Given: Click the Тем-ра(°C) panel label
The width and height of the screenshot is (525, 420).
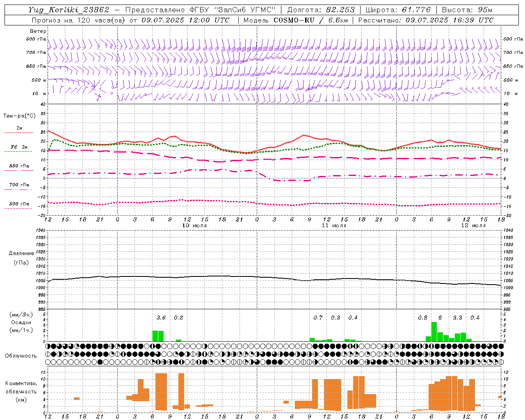Looking at the screenshot, I should (x=19, y=116).
